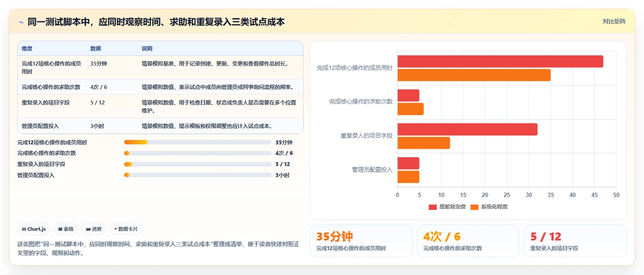Click orange bar for 重复录入的项目字段 in chart
The height and width of the screenshot is (275, 644).
tap(424, 143)
